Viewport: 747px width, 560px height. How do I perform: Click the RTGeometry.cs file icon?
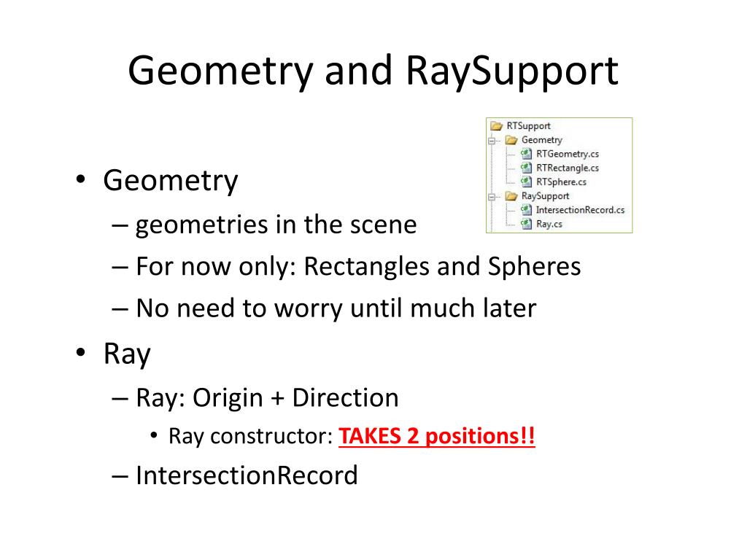point(526,154)
